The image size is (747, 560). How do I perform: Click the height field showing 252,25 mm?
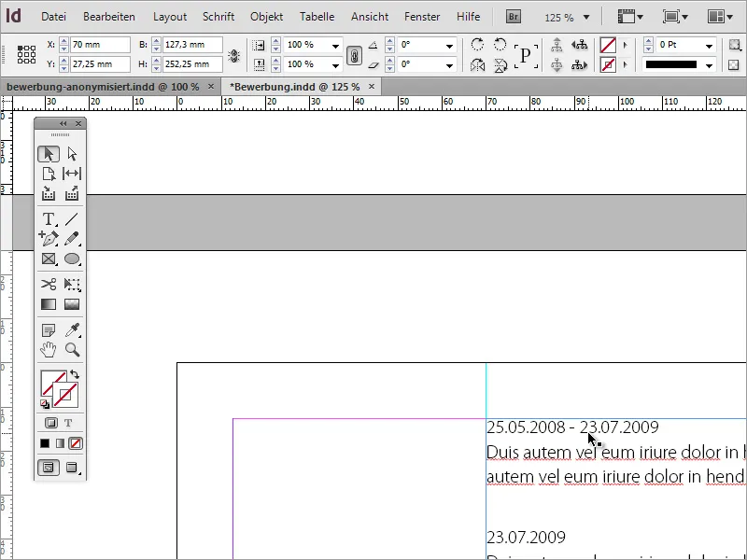(192, 64)
